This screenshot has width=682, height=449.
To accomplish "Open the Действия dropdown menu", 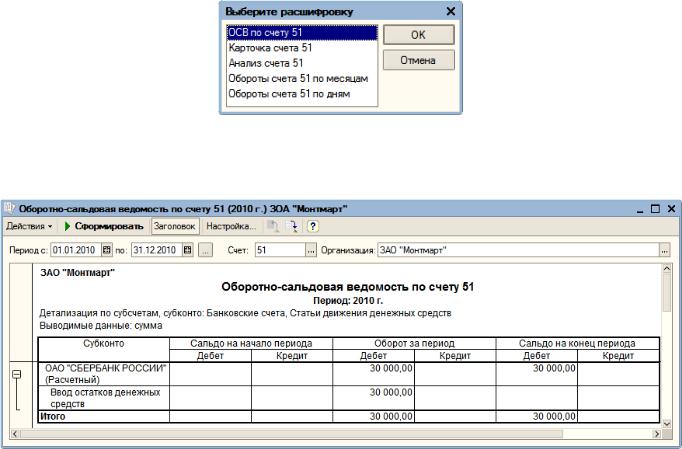I will [29, 226].
